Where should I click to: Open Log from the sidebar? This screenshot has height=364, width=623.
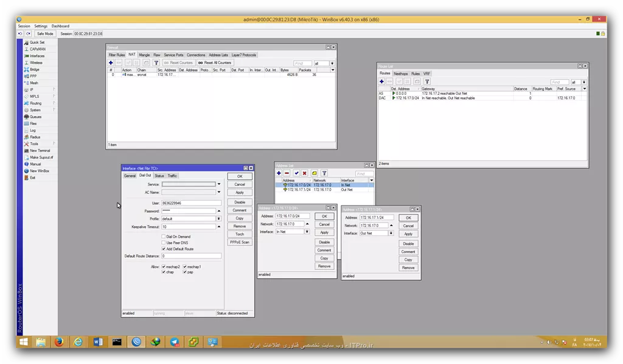[33, 130]
